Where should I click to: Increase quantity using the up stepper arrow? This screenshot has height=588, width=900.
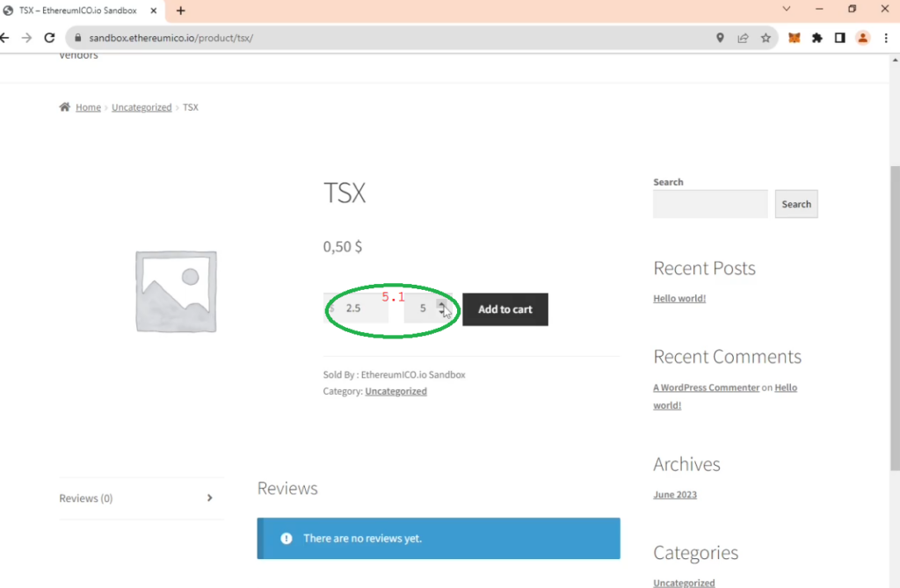pos(441,304)
